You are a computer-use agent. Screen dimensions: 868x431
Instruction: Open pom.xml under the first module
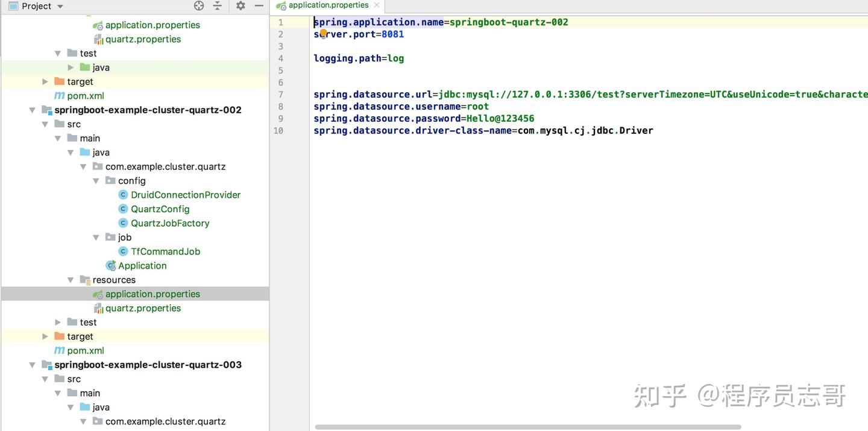coord(86,96)
